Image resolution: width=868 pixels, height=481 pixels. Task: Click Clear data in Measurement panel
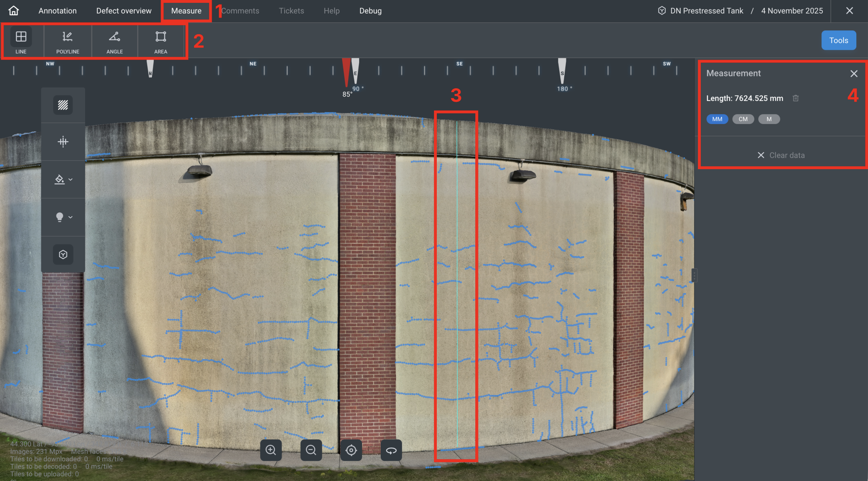[782, 155]
